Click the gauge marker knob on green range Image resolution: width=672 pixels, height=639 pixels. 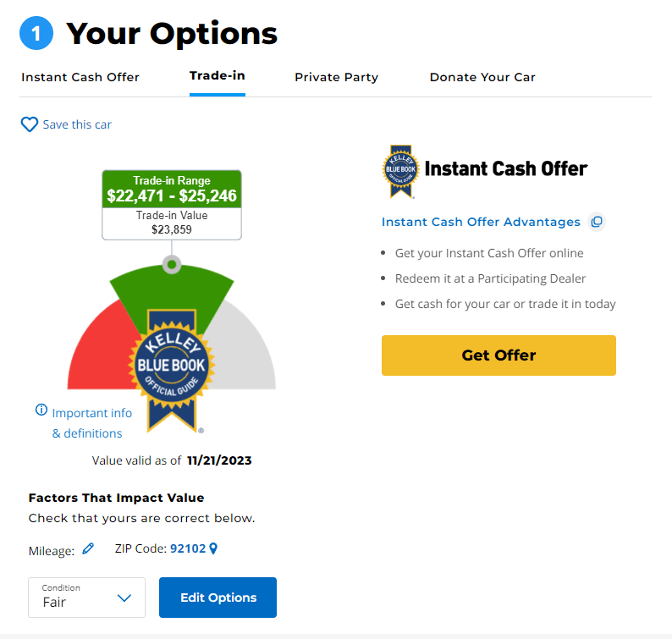coord(172,265)
